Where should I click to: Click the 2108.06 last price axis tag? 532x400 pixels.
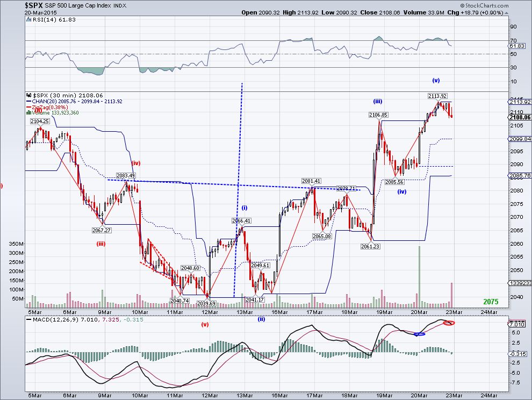520,118
